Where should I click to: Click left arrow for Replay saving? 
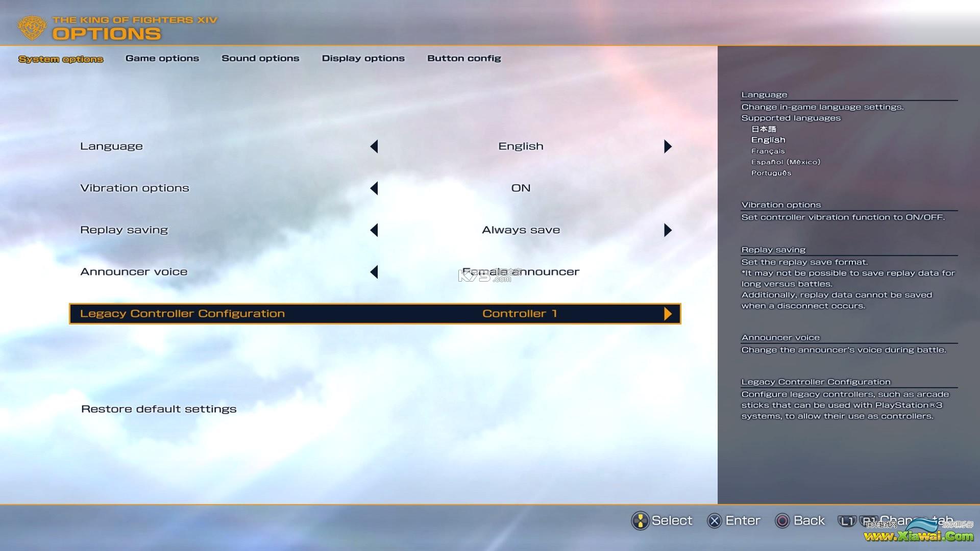[x=374, y=230]
